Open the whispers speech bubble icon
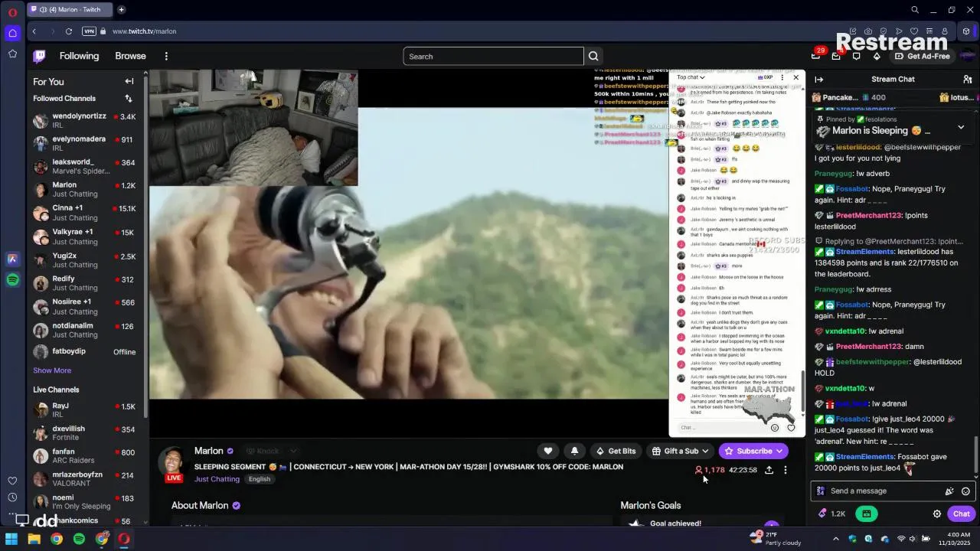The image size is (980, 551). (x=856, y=56)
